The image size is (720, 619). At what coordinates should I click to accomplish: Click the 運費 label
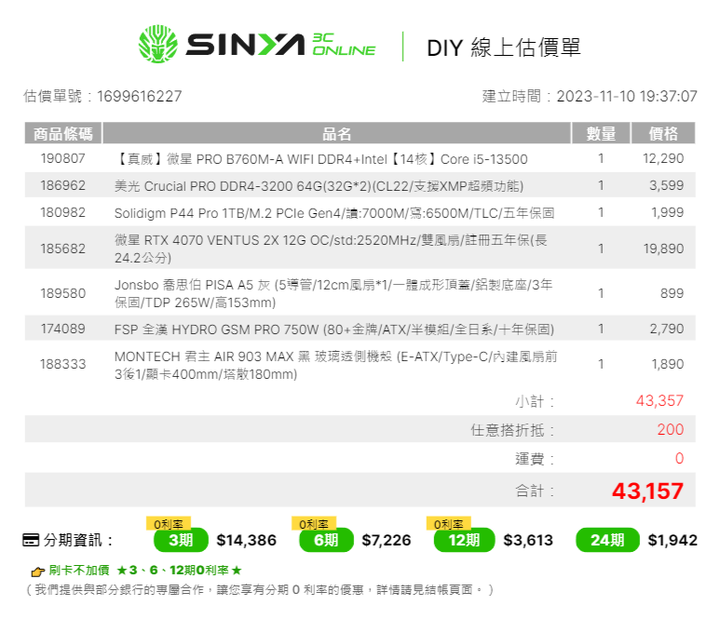534,459
